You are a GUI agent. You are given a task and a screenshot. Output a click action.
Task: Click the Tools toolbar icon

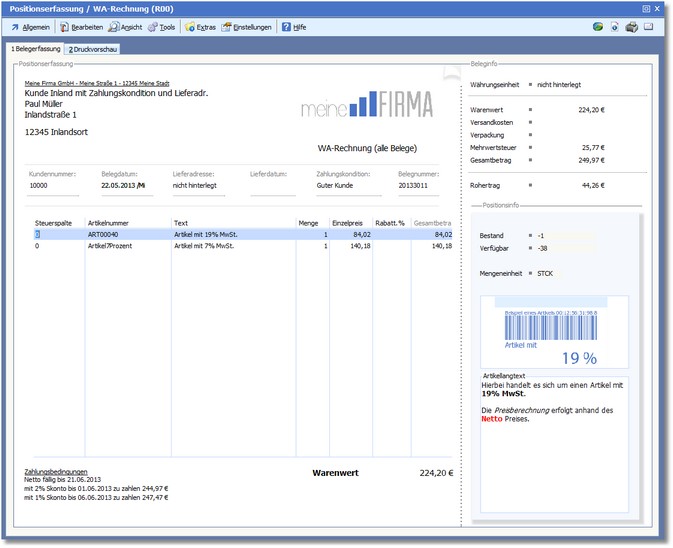tap(153, 27)
